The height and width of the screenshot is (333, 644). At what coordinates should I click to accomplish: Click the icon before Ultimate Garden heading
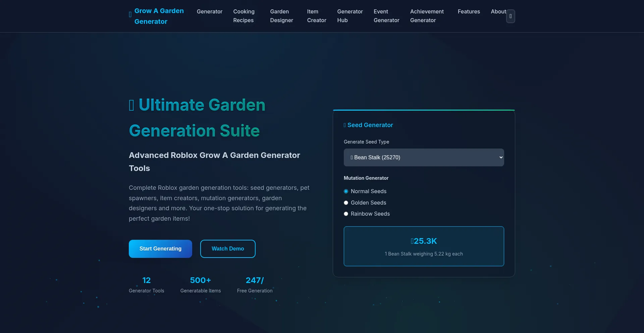coord(131,105)
